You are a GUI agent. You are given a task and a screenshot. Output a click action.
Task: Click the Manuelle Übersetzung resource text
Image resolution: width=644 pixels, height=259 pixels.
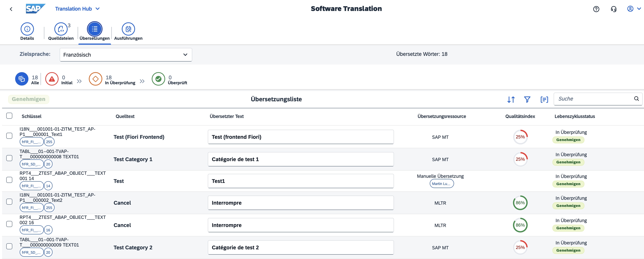(440, 176)
